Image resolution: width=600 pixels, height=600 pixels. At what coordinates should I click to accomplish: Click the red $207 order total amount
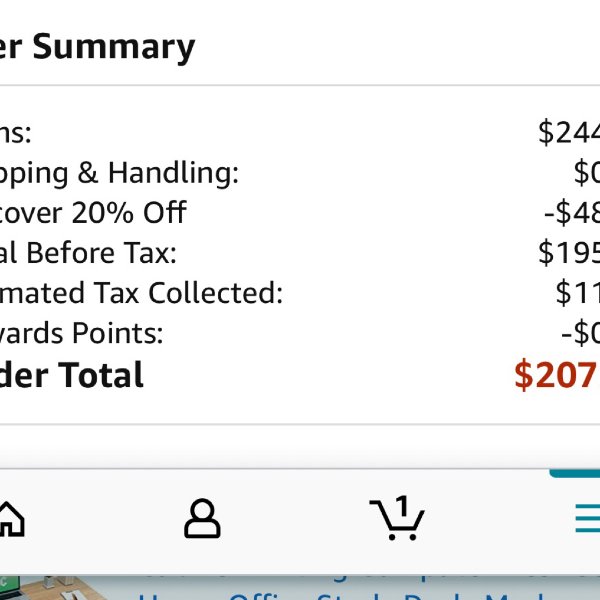coord(557,375)
